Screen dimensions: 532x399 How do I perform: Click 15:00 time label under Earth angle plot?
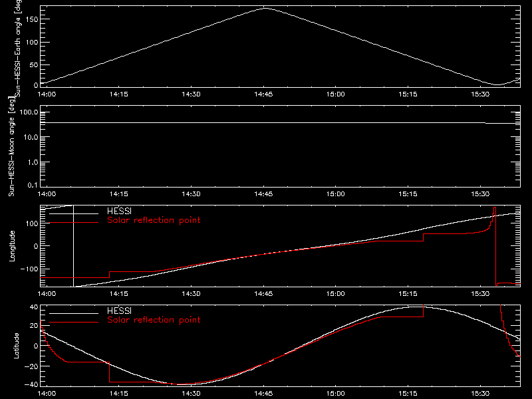[x=336, y=94]
